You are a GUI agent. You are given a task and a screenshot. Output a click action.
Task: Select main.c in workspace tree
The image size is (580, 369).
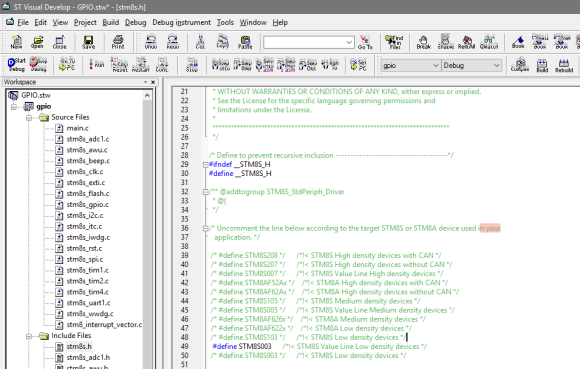point(77,128)
